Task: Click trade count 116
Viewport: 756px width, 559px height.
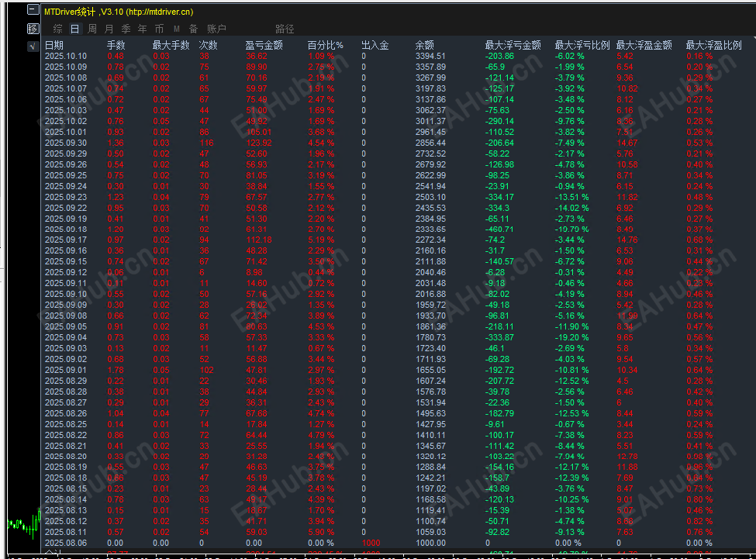Action: point(206,143)
